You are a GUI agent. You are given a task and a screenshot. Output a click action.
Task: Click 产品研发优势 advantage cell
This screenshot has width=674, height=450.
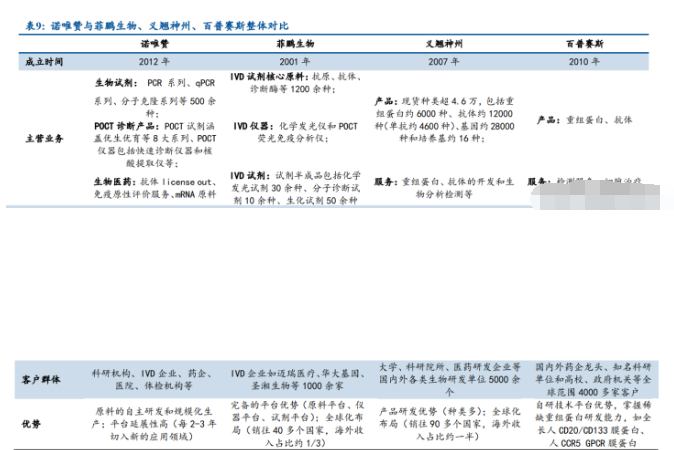[449, 424]
